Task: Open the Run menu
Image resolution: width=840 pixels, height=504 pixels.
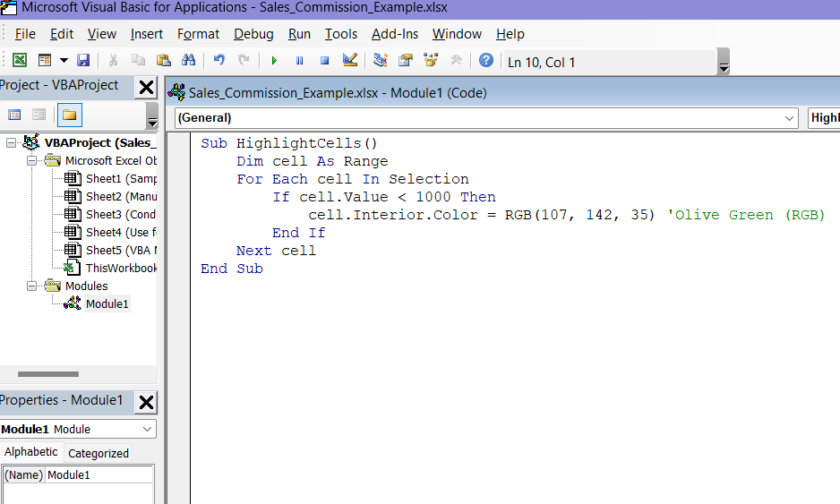Action: [299, 34]
